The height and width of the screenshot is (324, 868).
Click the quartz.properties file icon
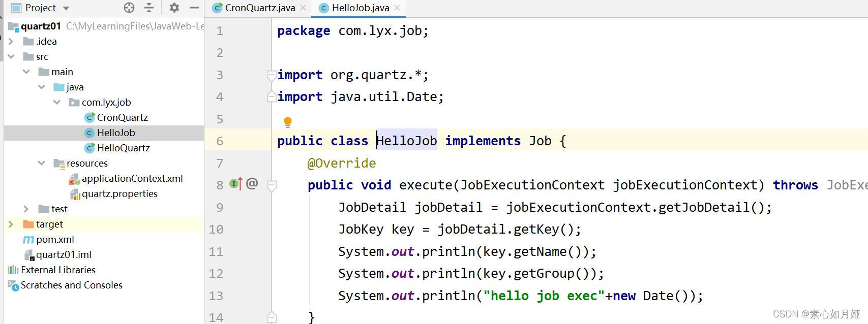[x=75, y=194]
